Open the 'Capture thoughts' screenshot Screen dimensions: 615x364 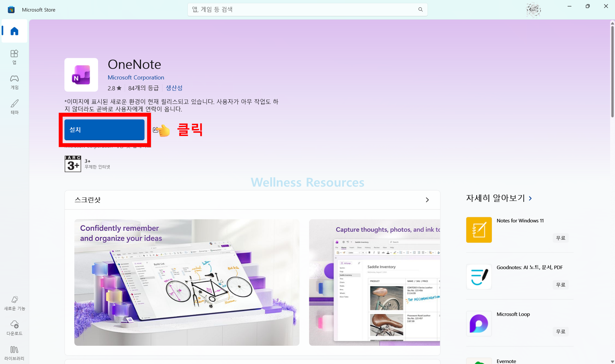tap(375, 282)
